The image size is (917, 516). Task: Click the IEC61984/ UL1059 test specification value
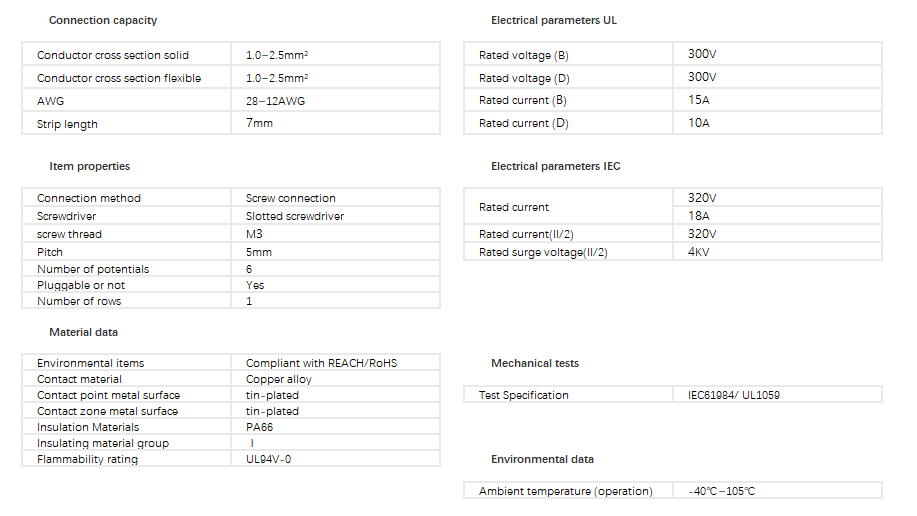(x=734, y=395)
